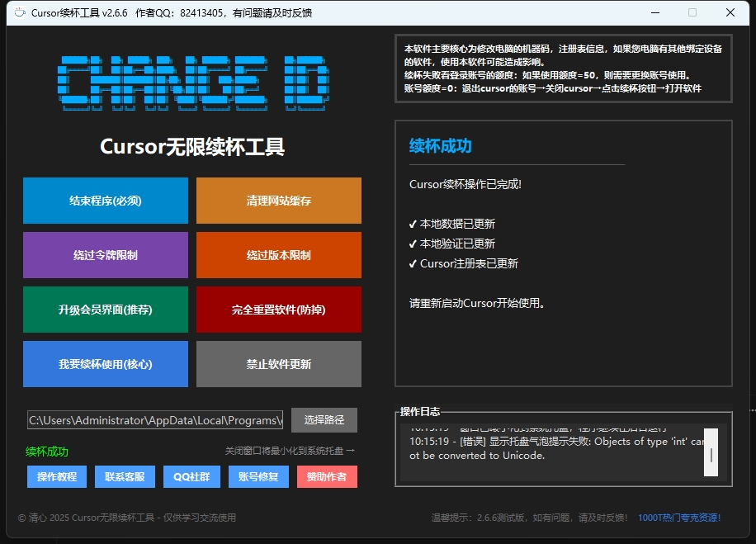
Task: Click the 结束程序(必须) button
Action: click(x=105, y=201)
